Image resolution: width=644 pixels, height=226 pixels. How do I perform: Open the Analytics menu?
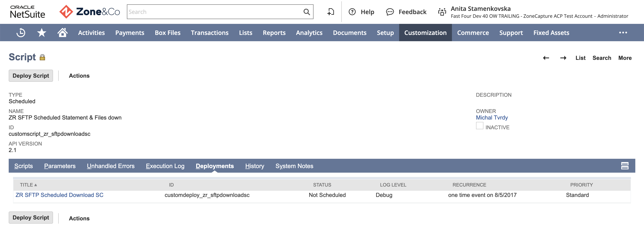click(x=309, y=33)
